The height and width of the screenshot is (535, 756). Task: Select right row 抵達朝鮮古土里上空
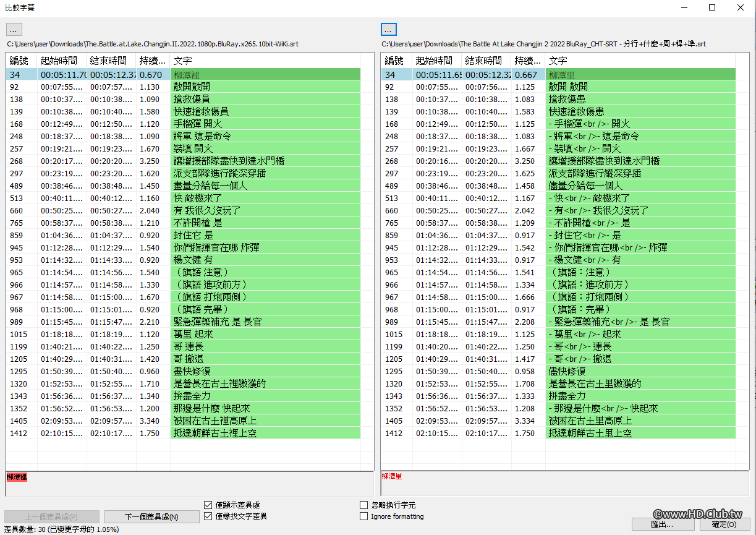(x=558, y=433)
